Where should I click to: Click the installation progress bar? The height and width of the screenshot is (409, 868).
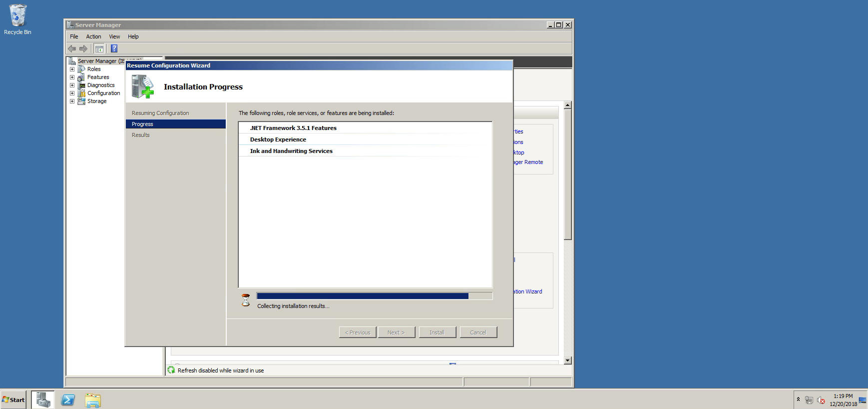pos(375,296)
